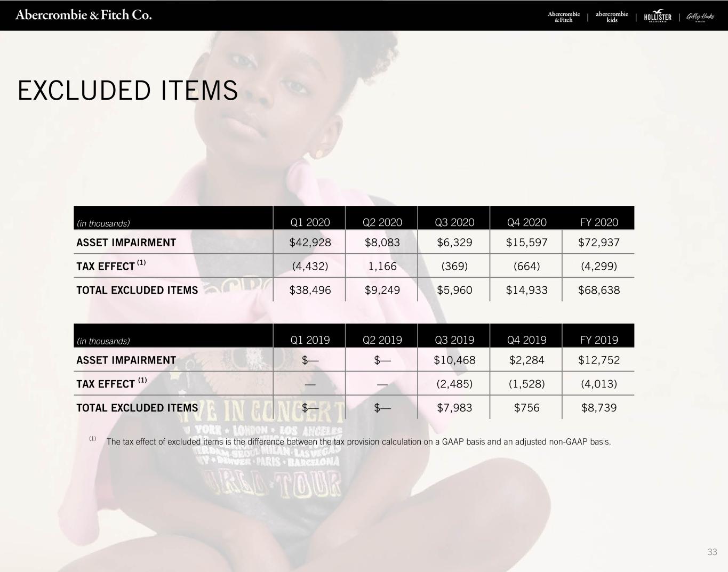Select the abercrombie kids brand logo
Viewport: 728px width, 572px height.
612,17
